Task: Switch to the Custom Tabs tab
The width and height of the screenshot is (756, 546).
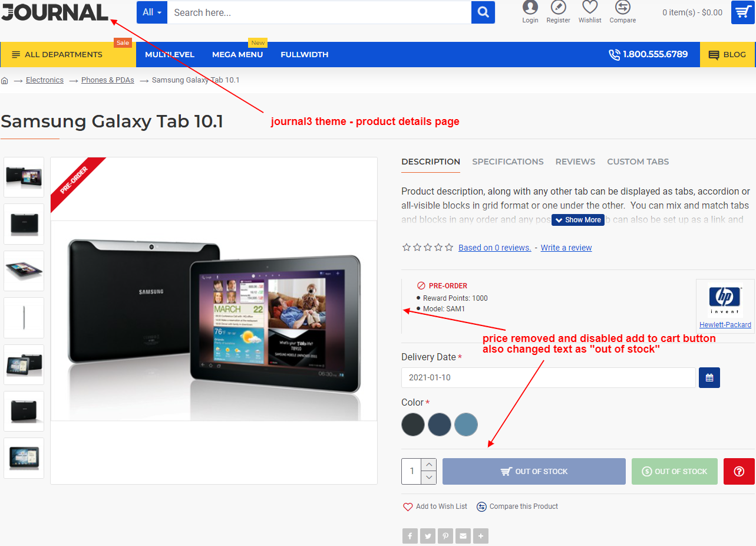Action: 638,162
